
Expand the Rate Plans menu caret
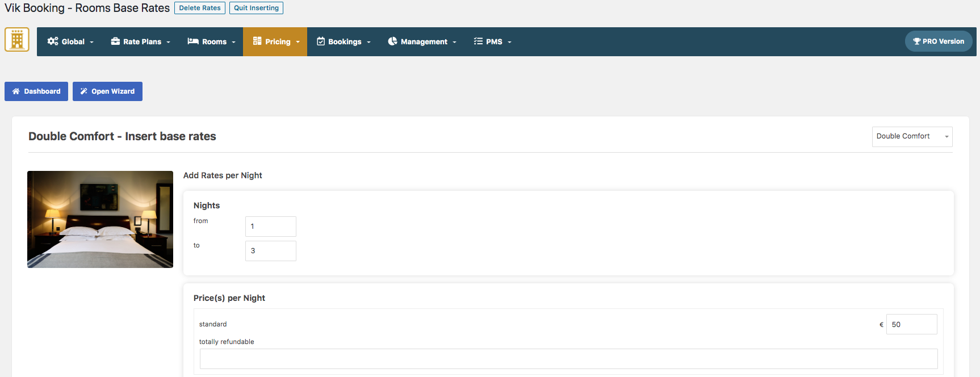168,42
